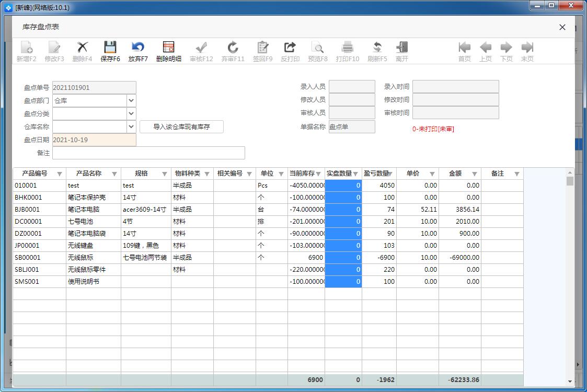
Task: Select the 无线鼠标零件 product name cell
Action: (94, 269)
